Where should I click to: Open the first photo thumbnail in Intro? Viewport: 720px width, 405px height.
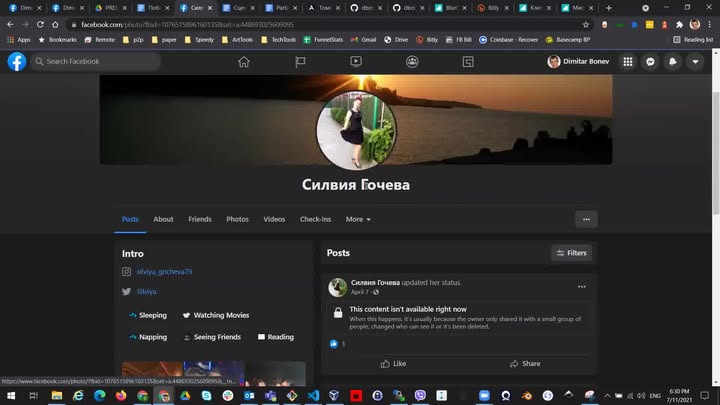152,373
